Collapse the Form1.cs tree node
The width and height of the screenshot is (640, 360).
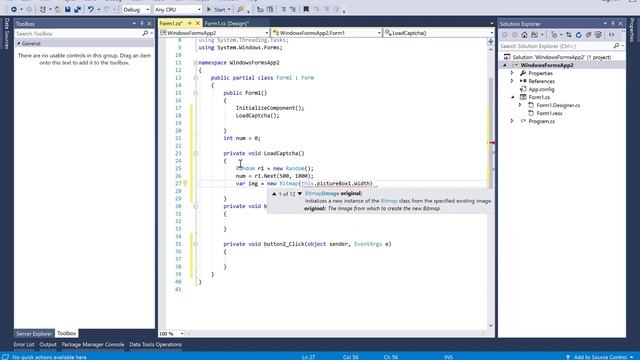[x=512, y=97]
